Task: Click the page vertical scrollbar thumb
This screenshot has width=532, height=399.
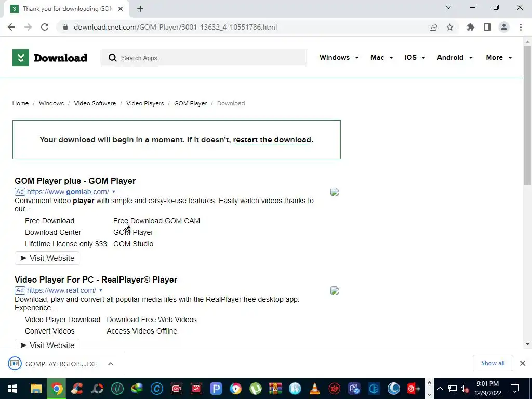Action: pyautogui.click(x=527, y=115)
